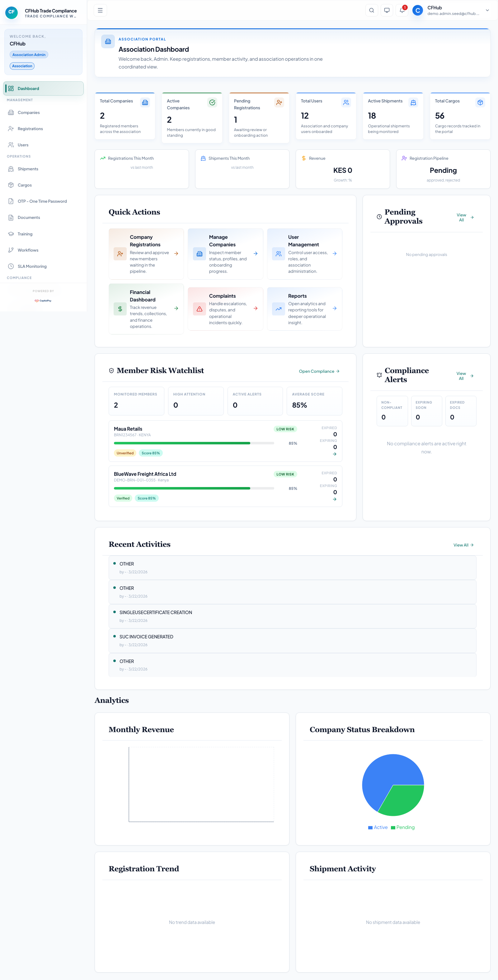Select the Shipments ship icon in sidebar
Viewport: 498px width, 980px height.
tap(11, 169)
